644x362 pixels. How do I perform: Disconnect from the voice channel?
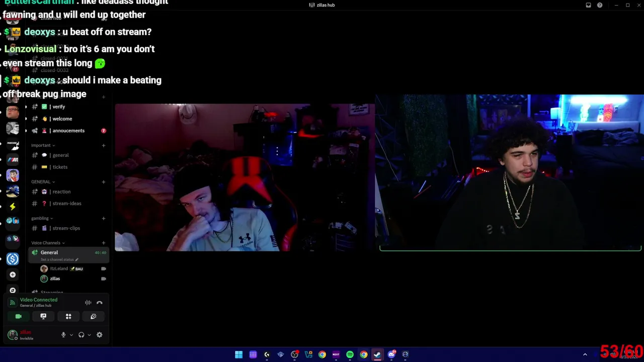100,303
